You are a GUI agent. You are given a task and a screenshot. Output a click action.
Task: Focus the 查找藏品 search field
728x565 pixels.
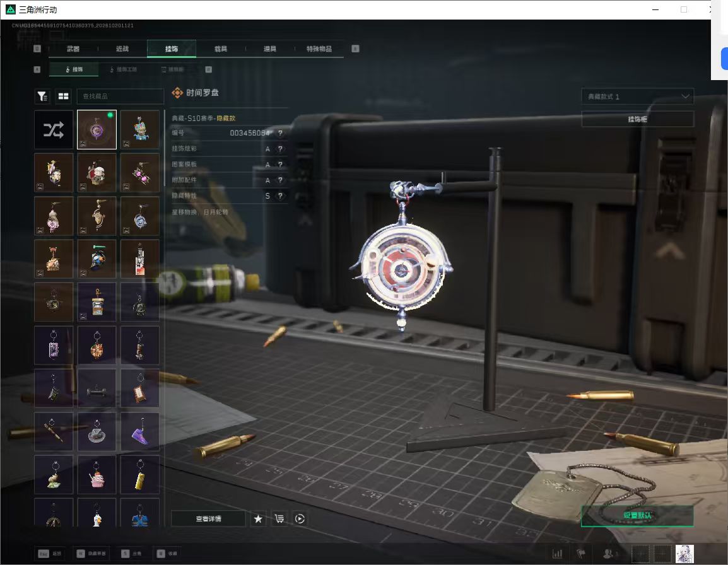tap(120, 96)
